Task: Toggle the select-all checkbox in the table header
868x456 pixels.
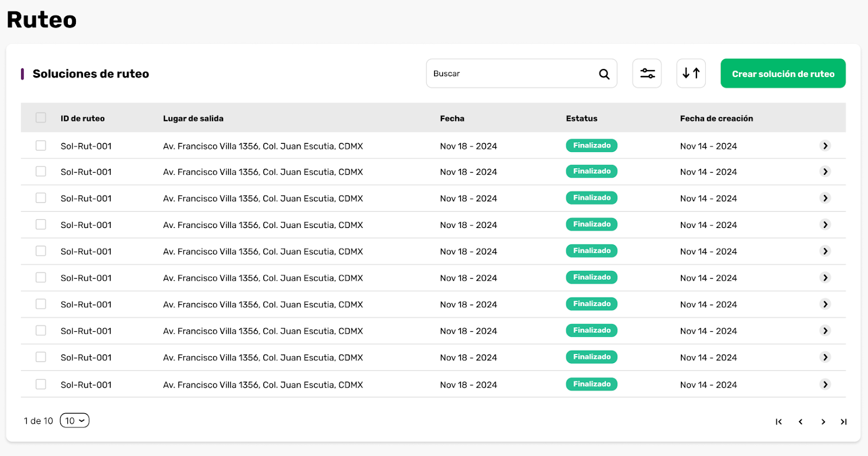Action: click(41, 117)
